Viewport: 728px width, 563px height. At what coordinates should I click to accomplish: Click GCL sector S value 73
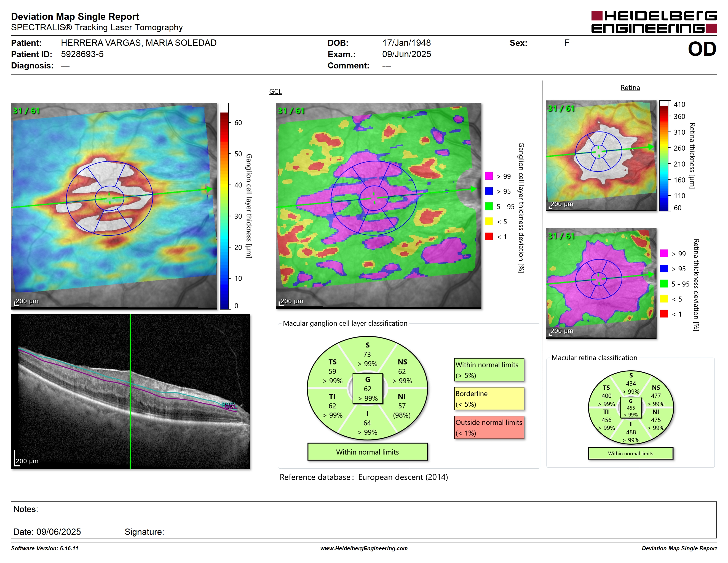(x=367, y=354)
